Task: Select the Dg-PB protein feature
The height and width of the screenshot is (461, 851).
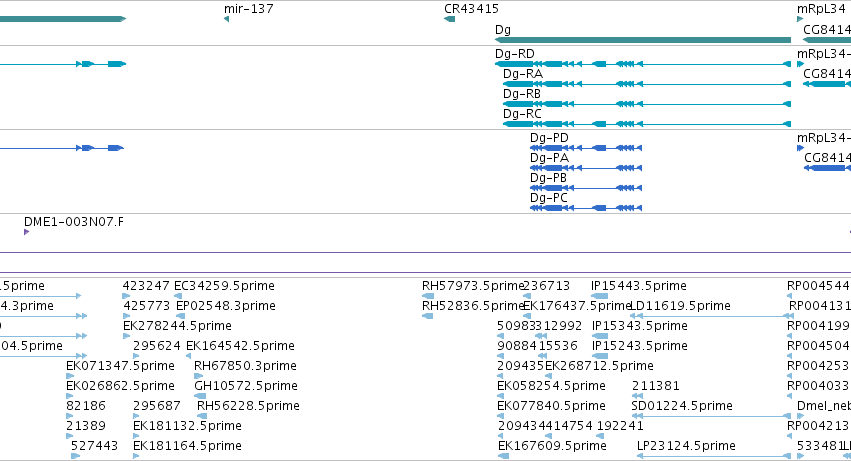Action: click(586, 188)
